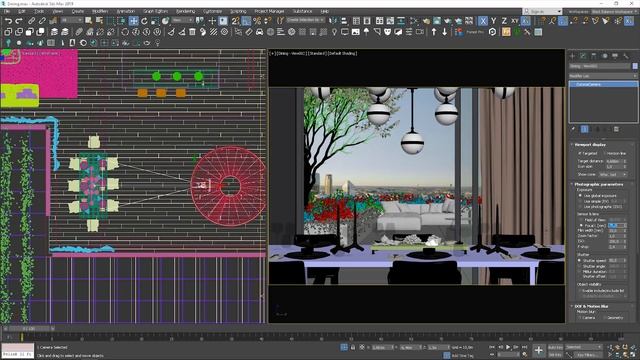Click the Target distance value field
This screenshot has height=360, width=640.
pos(615,162)
